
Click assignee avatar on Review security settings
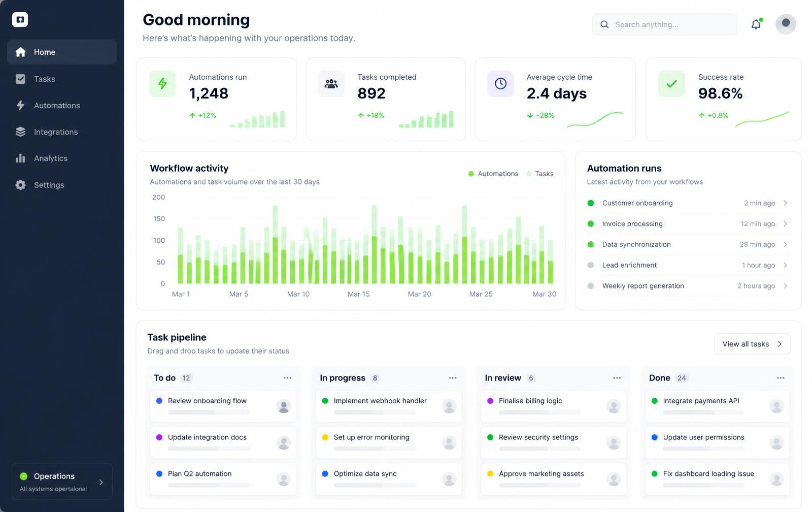[x=614, y=443]
